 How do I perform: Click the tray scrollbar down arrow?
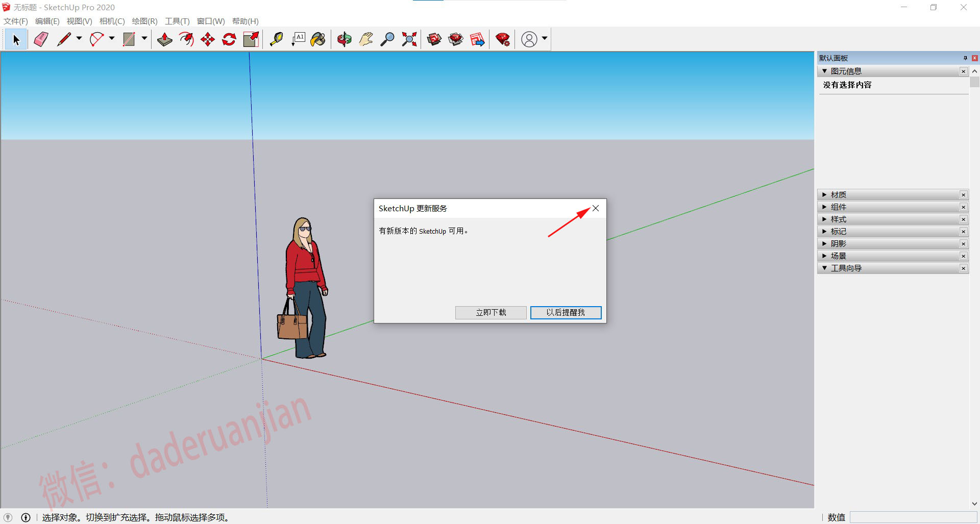(974, 504)
